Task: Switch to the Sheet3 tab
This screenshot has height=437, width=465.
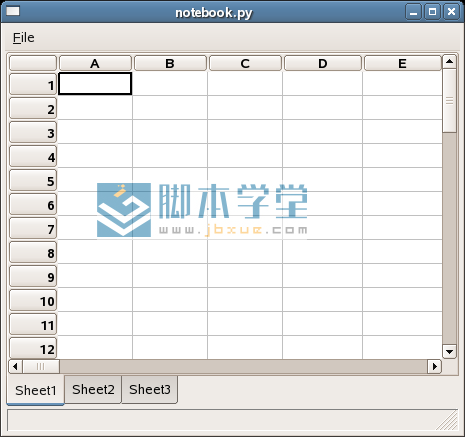Action: tap(150, 389)
